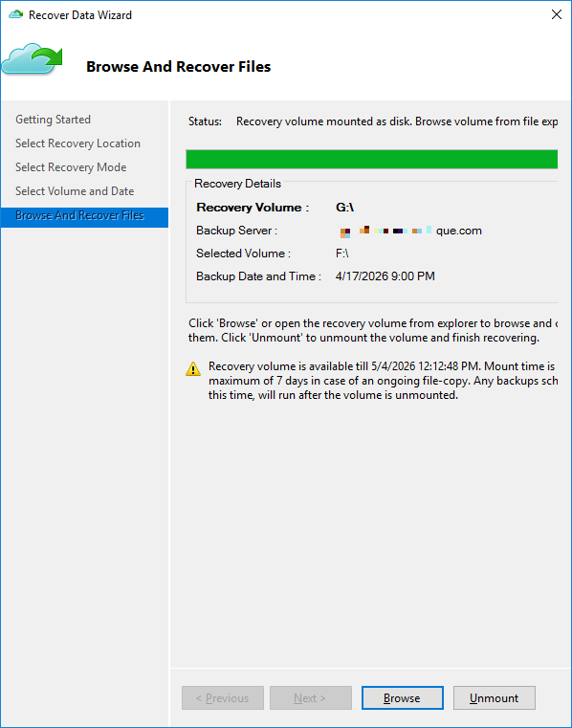The height and width of the screenshot is (728, 572).
Task: Click the recovery volume availability warning text
Action: pyautogui.click(x=383, y=381)
